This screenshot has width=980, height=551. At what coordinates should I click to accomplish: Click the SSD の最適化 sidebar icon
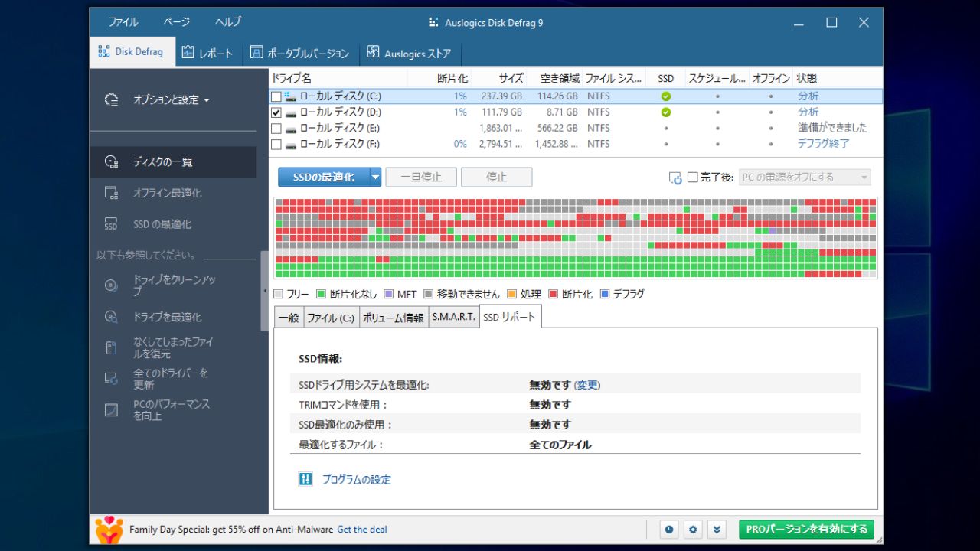[x=112, y=224]
